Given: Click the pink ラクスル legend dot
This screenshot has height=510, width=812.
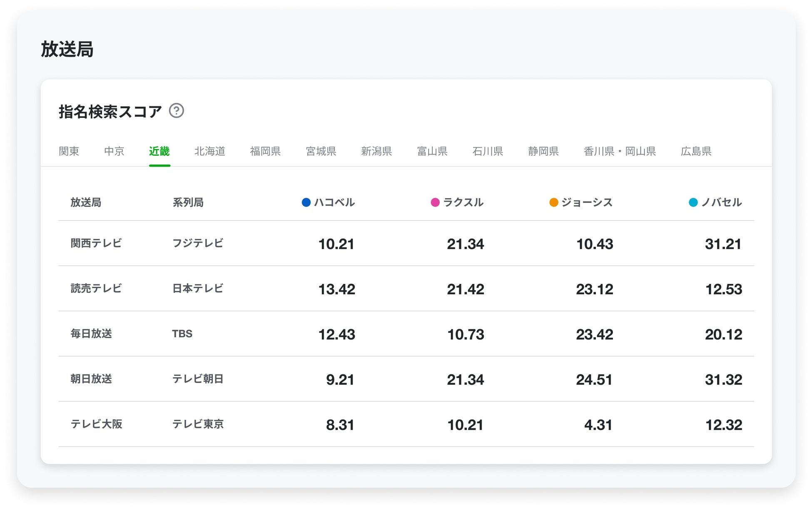Looking at the screenshot, I should [435, 202].
